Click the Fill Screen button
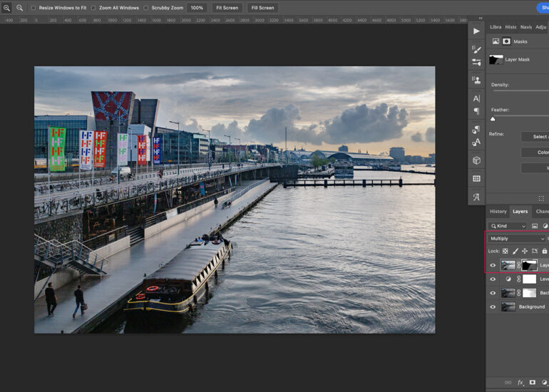Viewport: 549px width, 392px height. click(x=262, y=8)
